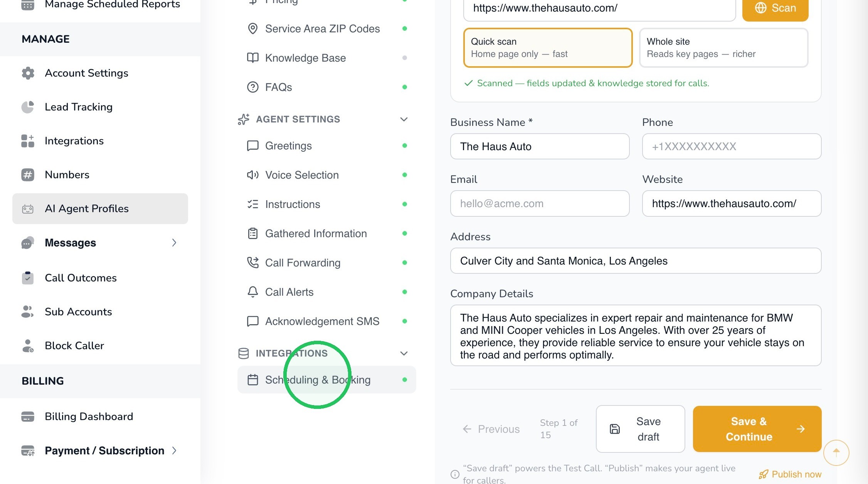868x484 pixels.
Task: Click the Voice Selection speaker icon
Action: [252, 175]
